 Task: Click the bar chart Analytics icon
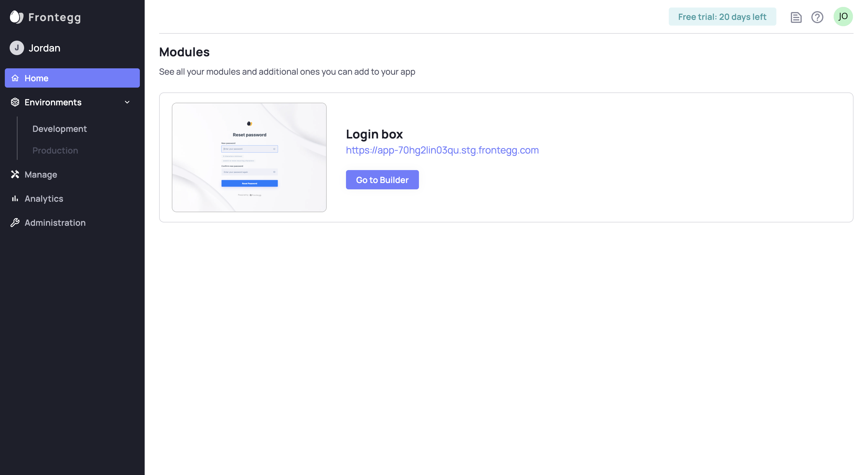pyautogui.click(x=15, y=199)
